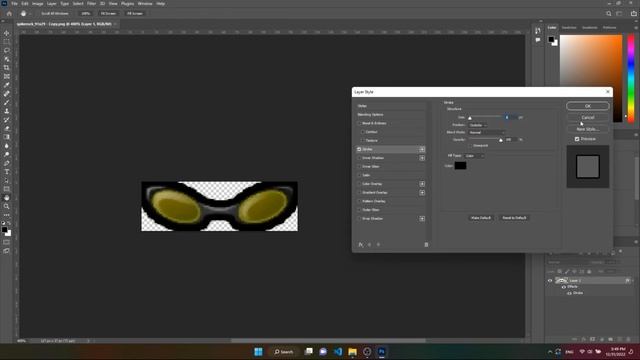The height and width of the screenshot is (360, 640).
Task: Click the stroke Opacity slider handle
Action: [x=501, y=140]
